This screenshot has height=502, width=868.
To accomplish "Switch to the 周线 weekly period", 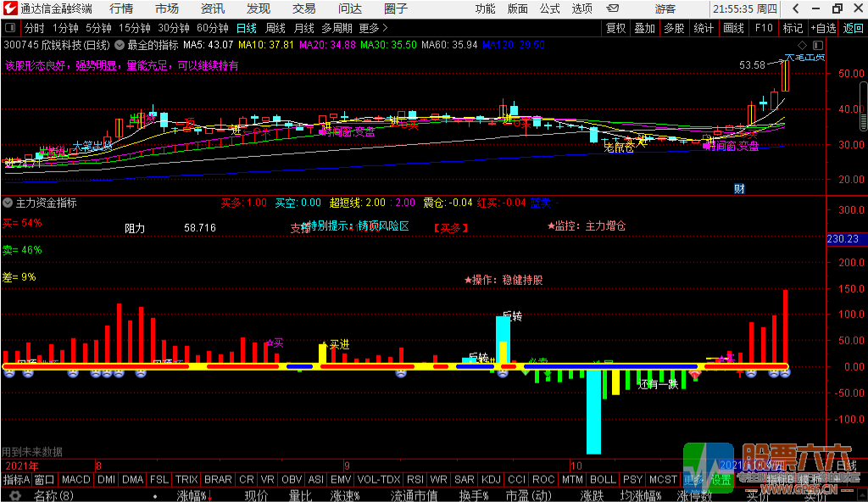I will click(x=275, y=28).
